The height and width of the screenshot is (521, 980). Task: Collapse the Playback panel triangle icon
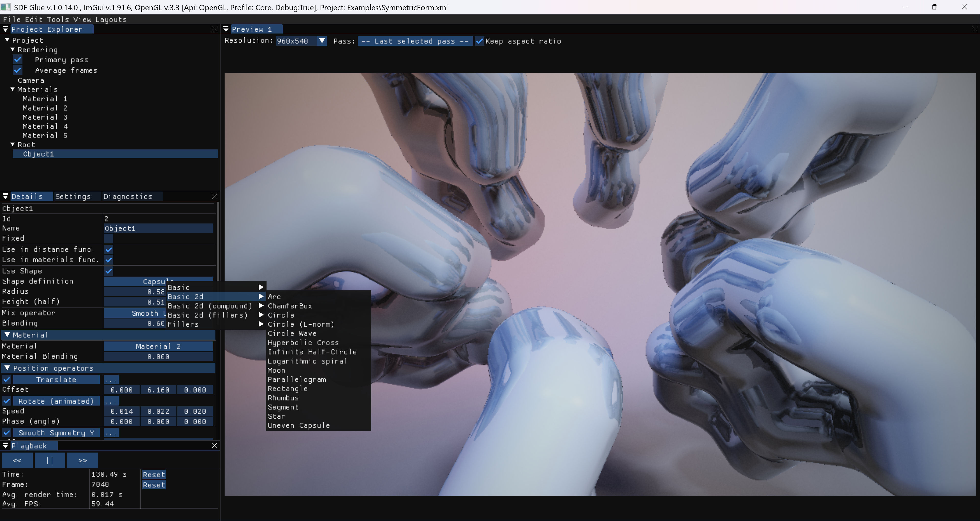tap(5, 445)
